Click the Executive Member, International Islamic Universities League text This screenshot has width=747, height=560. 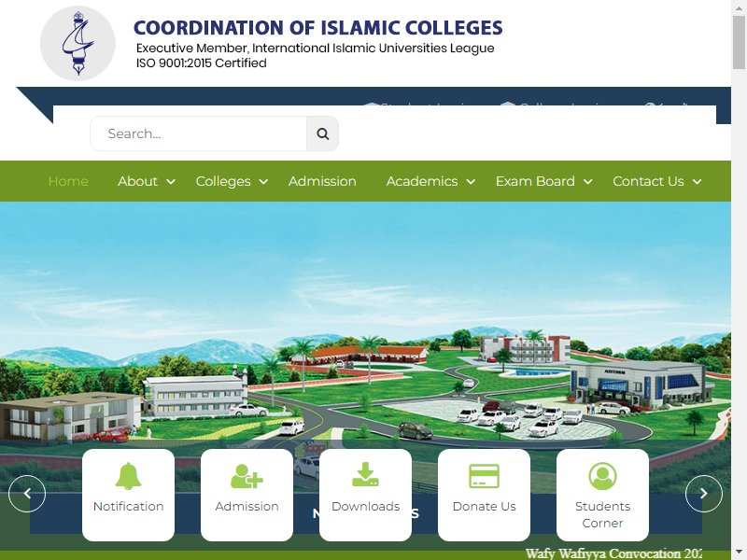coord(315,49)
